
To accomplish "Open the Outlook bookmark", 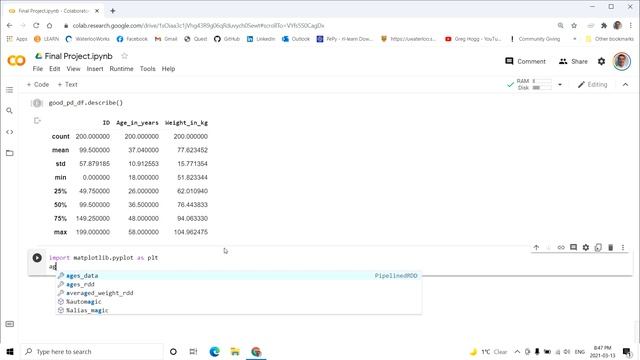I will tap(296, 39).
